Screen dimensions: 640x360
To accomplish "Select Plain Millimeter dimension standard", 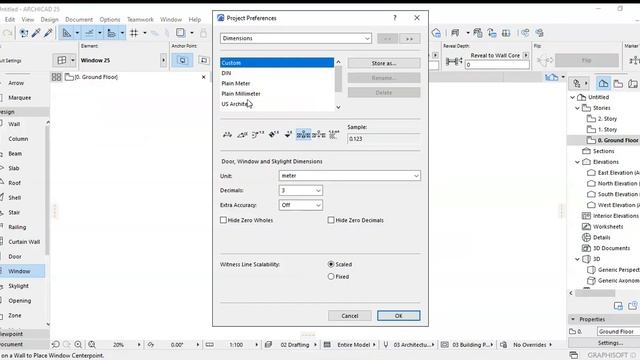I will click(277, 93).
